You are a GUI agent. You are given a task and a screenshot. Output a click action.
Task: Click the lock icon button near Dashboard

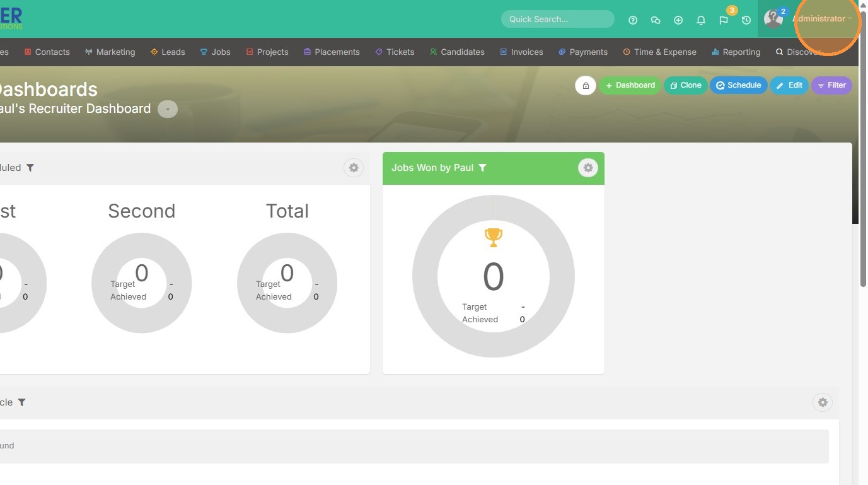coord(586,85)
